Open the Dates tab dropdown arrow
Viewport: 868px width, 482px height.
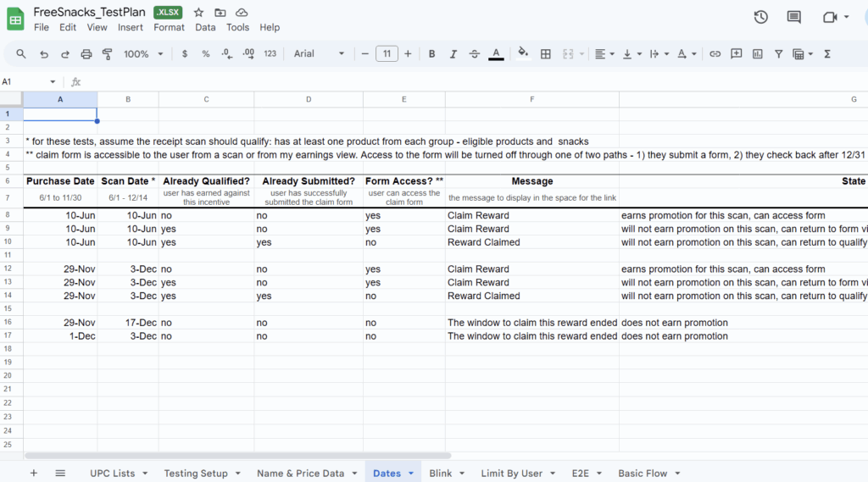[411, 474]
